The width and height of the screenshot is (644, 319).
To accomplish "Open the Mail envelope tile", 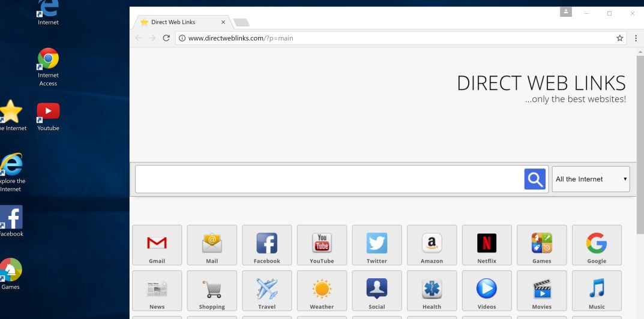I will tap(212, 245).
